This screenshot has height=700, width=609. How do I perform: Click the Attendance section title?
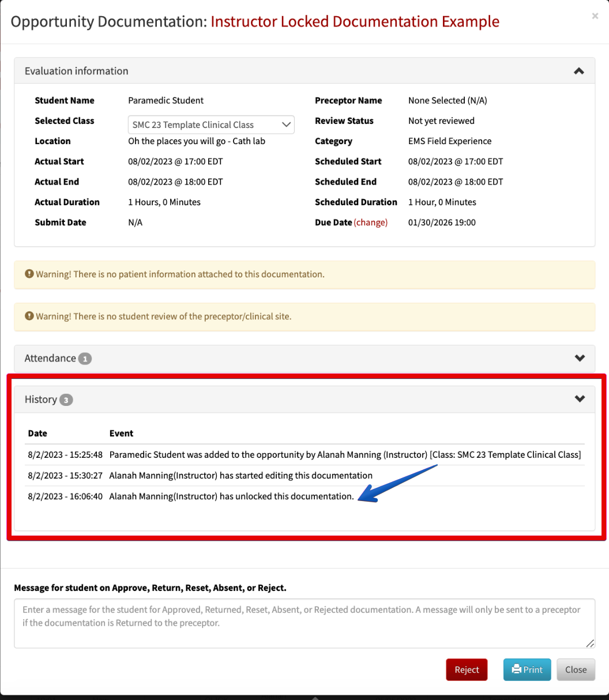pyautogui.click(x=50, y=358)
